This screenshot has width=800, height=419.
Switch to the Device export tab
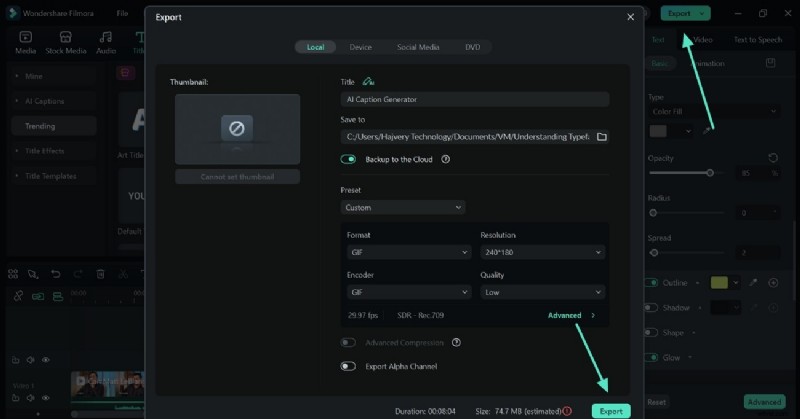(x=360, y=47)
